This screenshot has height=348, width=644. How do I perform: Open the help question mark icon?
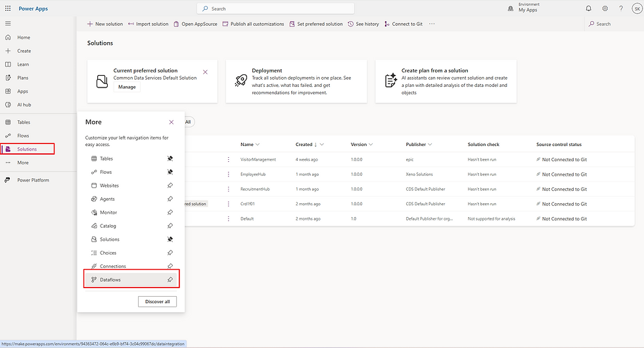click(x=621, y=9)
